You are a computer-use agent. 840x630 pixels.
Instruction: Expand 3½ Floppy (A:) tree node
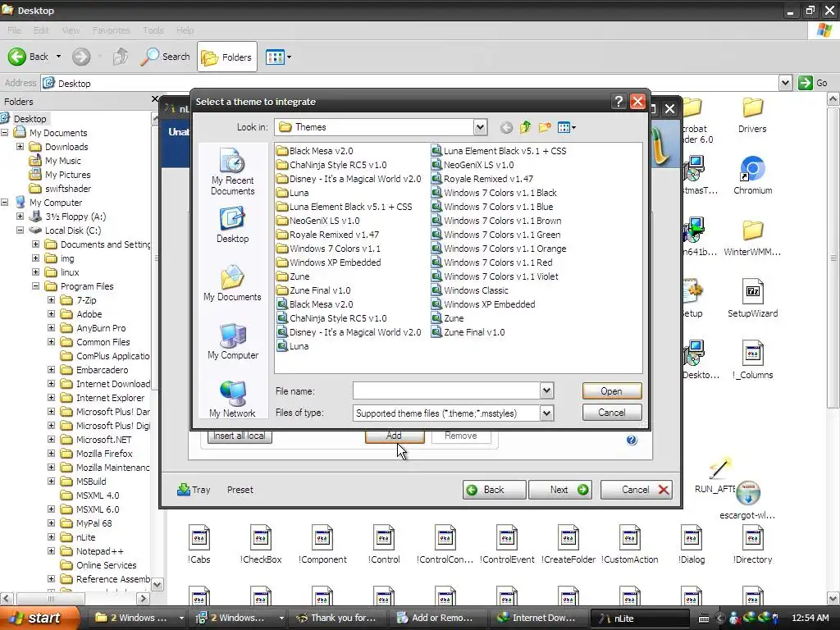click(x=20, y=217)
